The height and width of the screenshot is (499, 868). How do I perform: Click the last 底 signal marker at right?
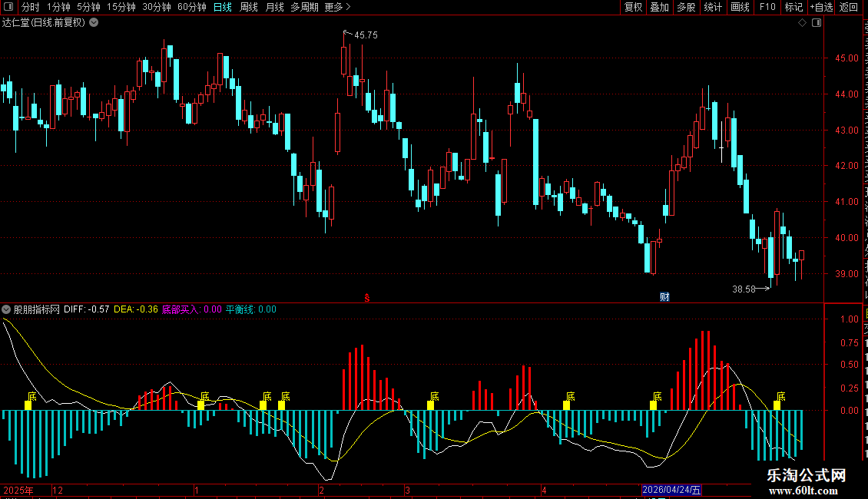point(781,396)
